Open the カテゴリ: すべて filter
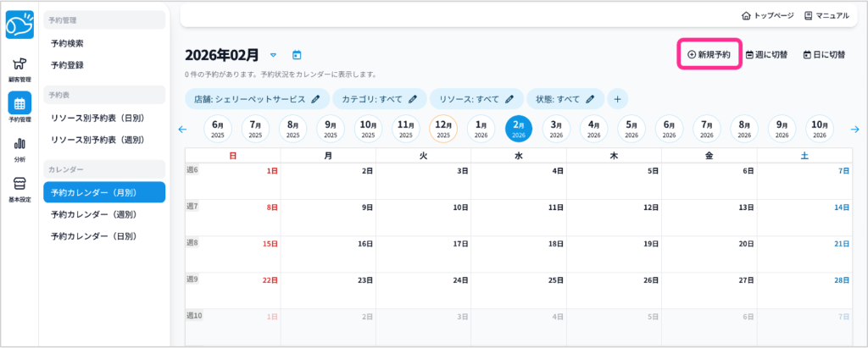The image size is (868, 348). click(379, 99)
